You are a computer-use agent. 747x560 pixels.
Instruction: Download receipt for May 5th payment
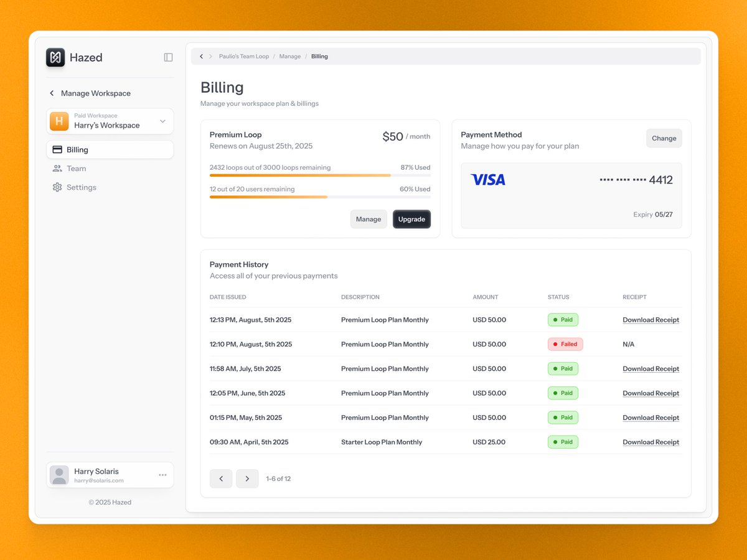coord(651,418)
